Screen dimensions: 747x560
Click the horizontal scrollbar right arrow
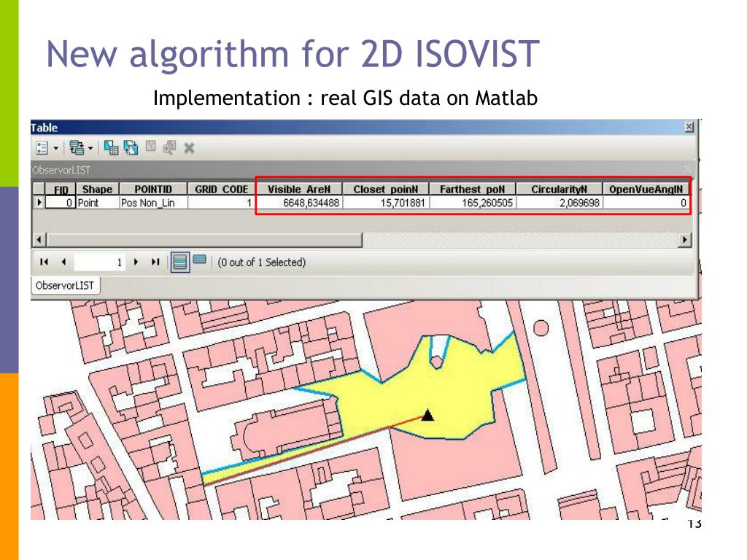pyautogui.click(x=684, y=239)
